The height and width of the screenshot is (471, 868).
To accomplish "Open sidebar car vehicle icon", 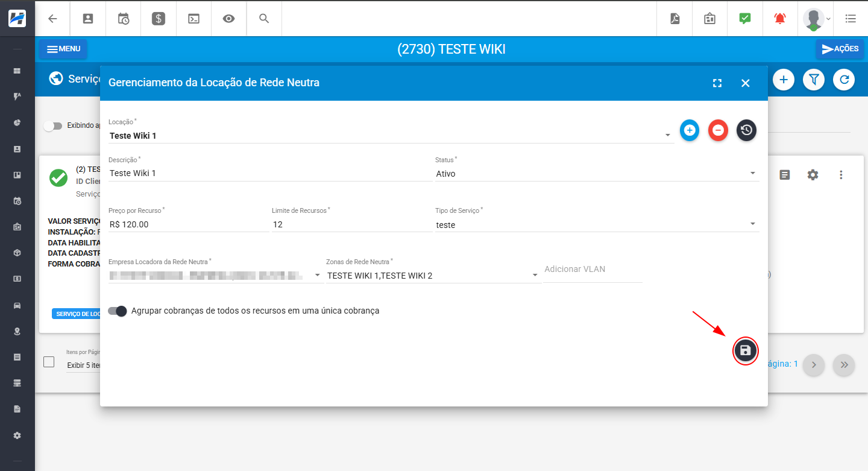I will tap(17, 305).
